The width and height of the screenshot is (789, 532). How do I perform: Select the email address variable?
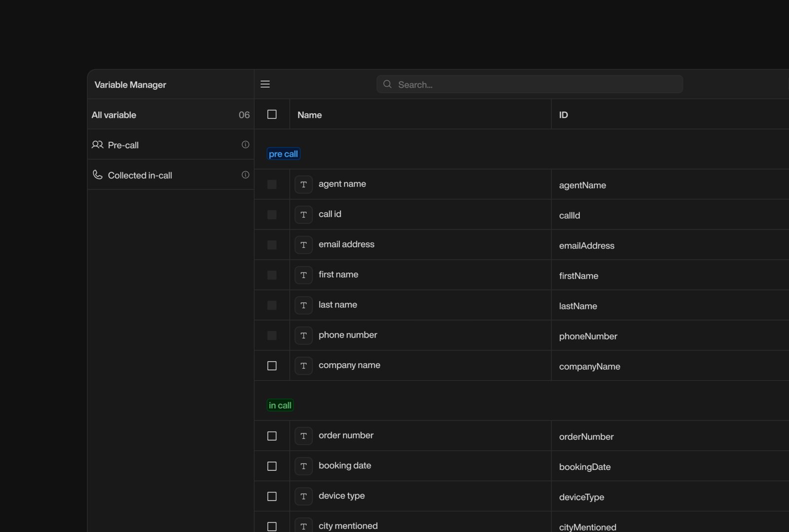[346, 244]
